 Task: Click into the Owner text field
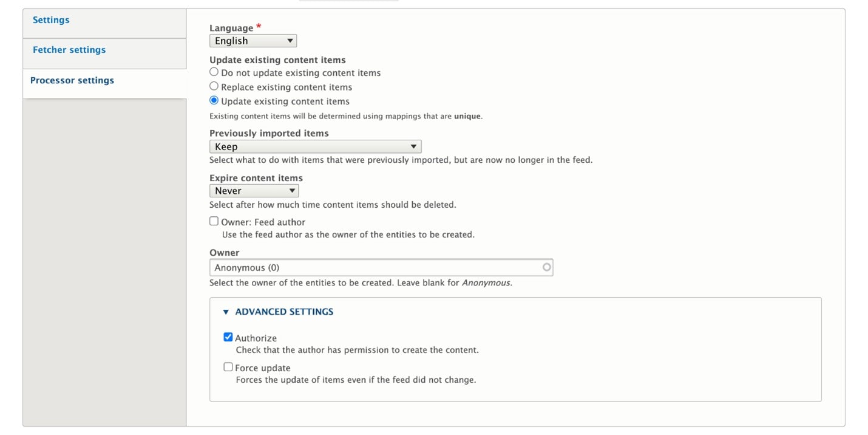376,267
